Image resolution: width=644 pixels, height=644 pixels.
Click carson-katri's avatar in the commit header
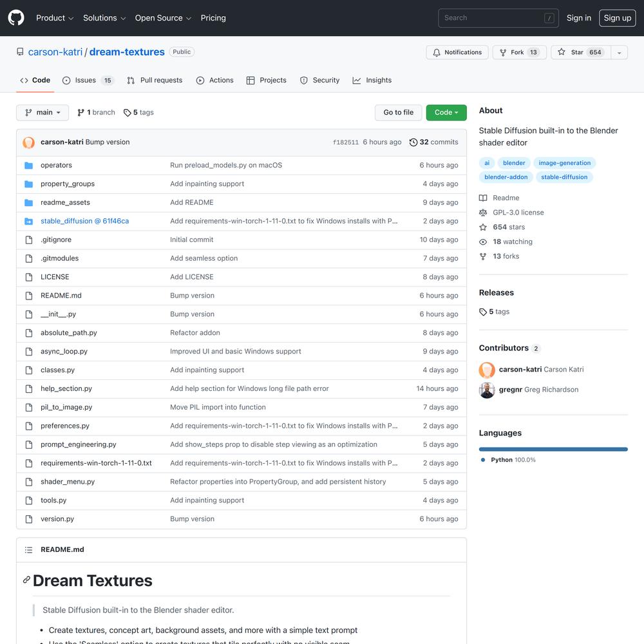tap(29, 142)
